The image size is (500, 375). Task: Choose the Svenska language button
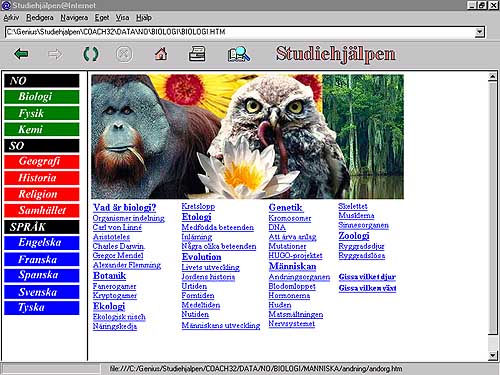pyautogui.click(x=42, y=292)
